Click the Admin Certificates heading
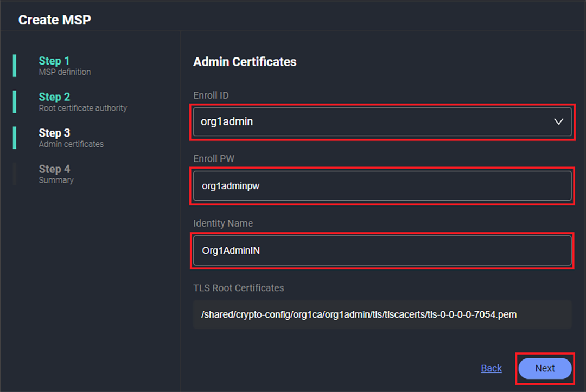Viewport: 586px width, 392px height. pyautogui.click(x=245, y=62)
